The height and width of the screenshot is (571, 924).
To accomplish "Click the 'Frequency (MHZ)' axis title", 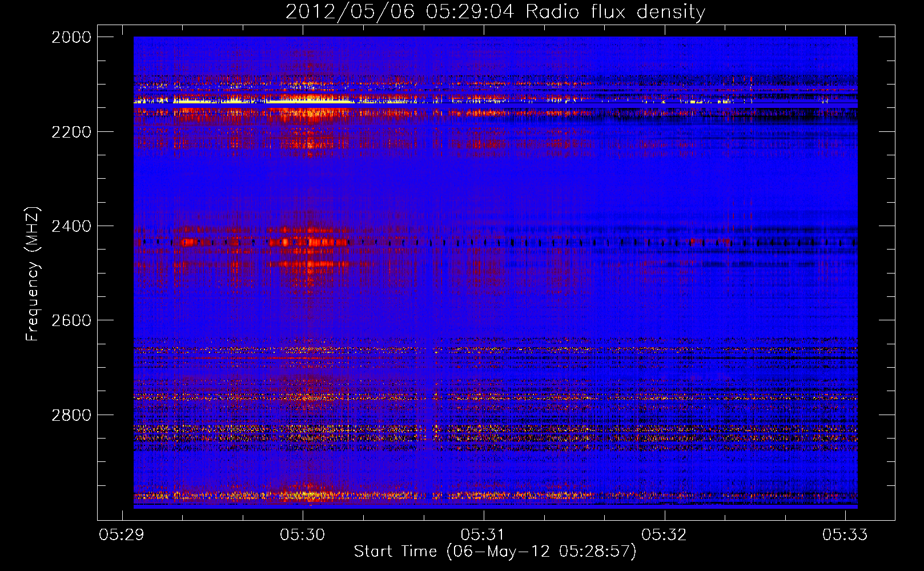I will pyautogui.click(x=33, y=274).
